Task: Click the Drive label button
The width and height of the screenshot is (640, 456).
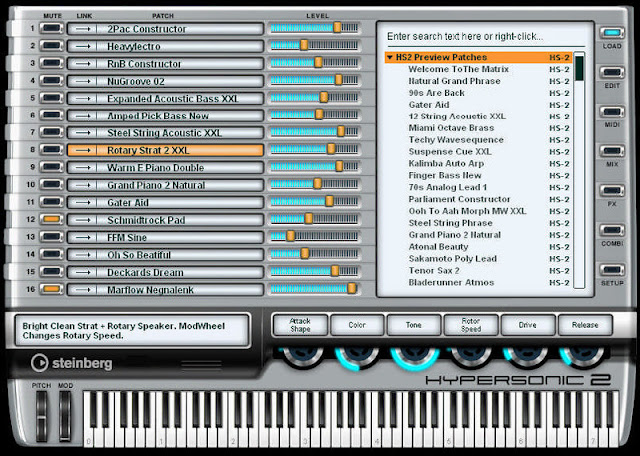Action: pos(527,325)
